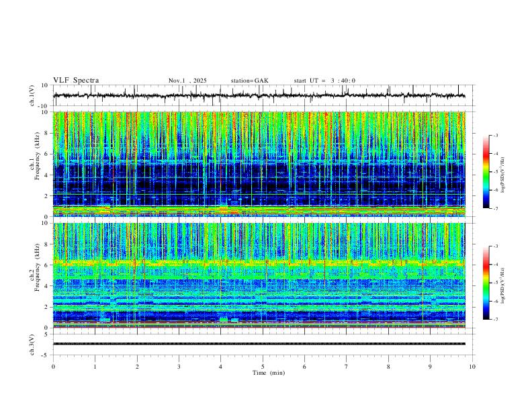The image size is (532, 411).
Task: Click the time axis tick label '7'
Action: point(347,367)
